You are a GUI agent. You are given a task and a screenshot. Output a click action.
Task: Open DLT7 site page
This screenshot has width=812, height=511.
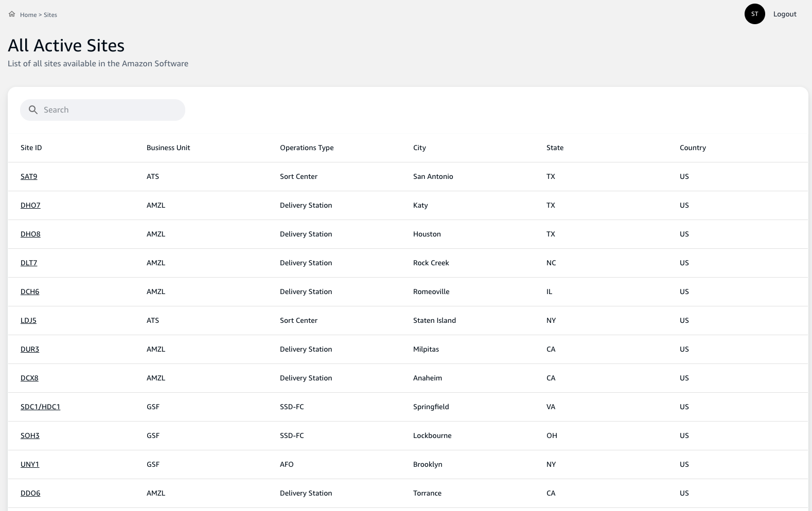pyautogui.click(x=29, y=263)
